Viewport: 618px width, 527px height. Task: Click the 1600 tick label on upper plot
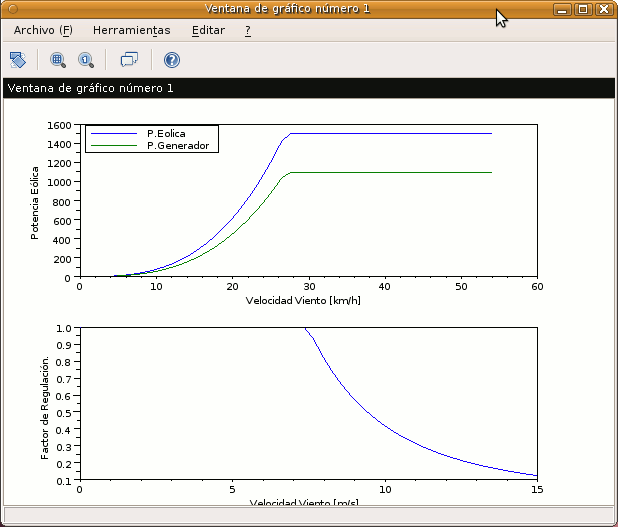tap(59, 125)
